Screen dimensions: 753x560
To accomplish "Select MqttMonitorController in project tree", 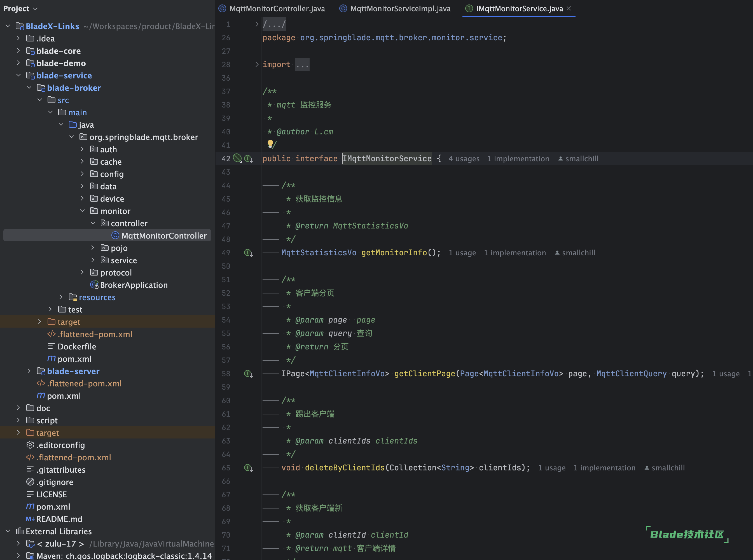I will (107, 235).
